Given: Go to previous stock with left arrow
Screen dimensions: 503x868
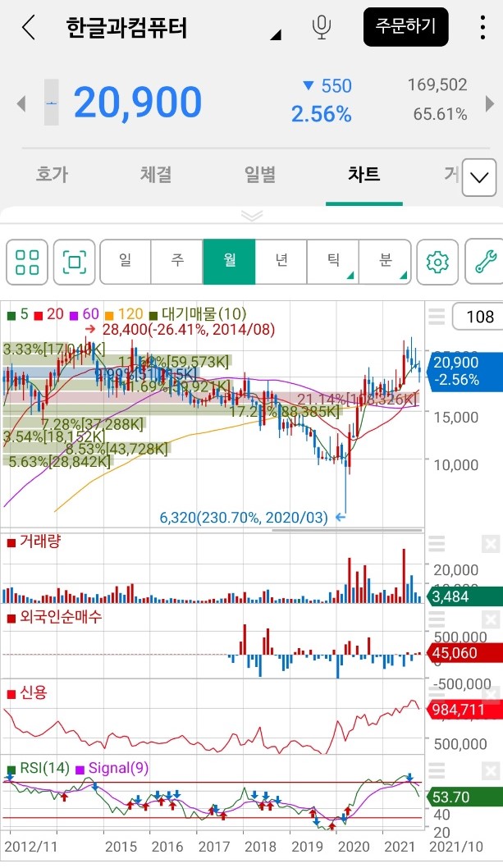Looking at the screenshot, I should click(21, 103).
